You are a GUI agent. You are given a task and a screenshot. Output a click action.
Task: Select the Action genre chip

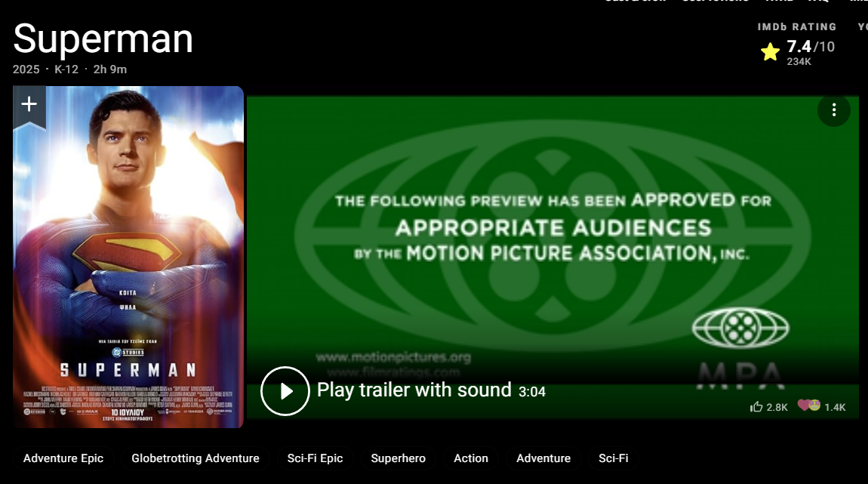coord(471,458)
